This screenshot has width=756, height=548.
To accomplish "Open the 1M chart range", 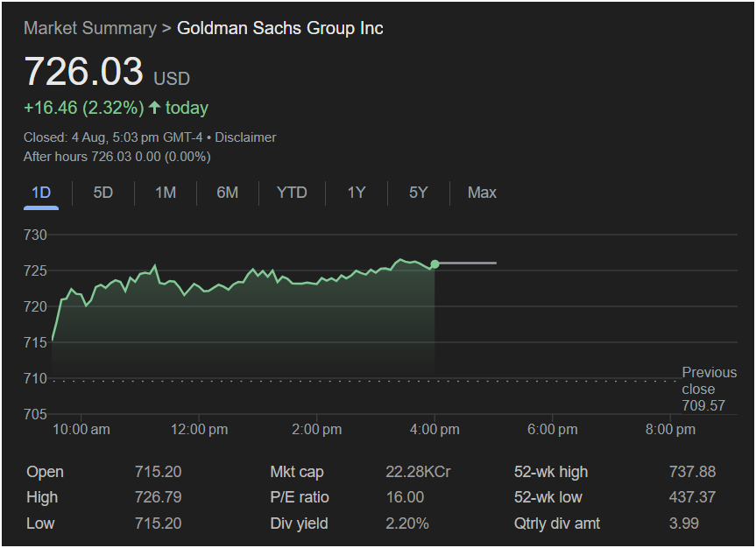I will tap(166, 193).
